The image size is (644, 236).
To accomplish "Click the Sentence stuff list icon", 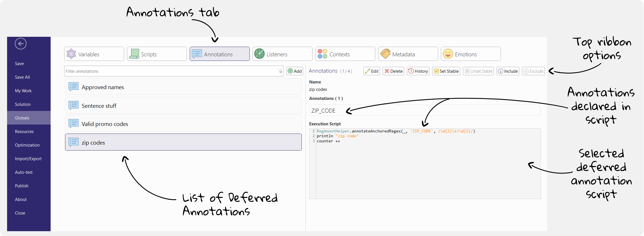I will [x=74, y=106].
